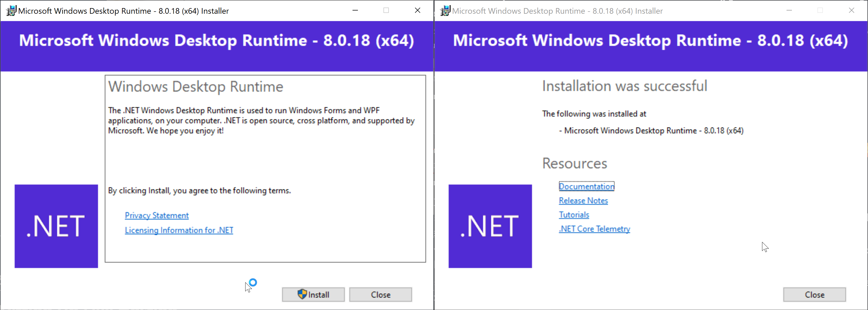Viewport: 868px width, 310px height.
Task: Click the UAC shield icon on Install
Action: point(302,294)
